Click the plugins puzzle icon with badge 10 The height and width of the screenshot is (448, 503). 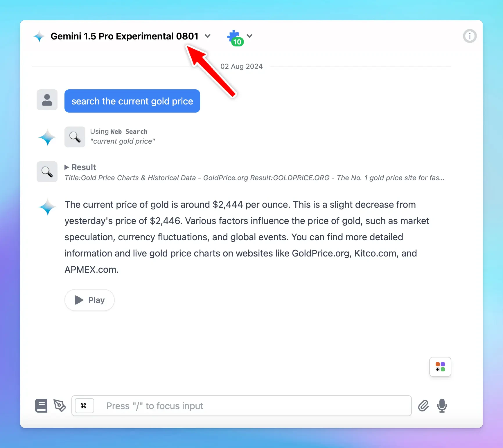coord(235,38)
